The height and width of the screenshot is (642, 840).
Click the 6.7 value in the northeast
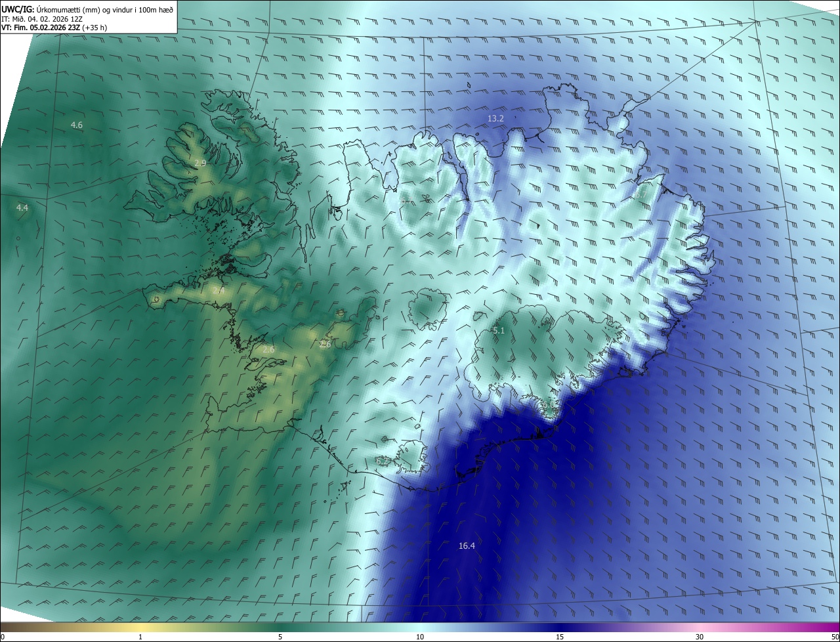[x=640, y=195]
